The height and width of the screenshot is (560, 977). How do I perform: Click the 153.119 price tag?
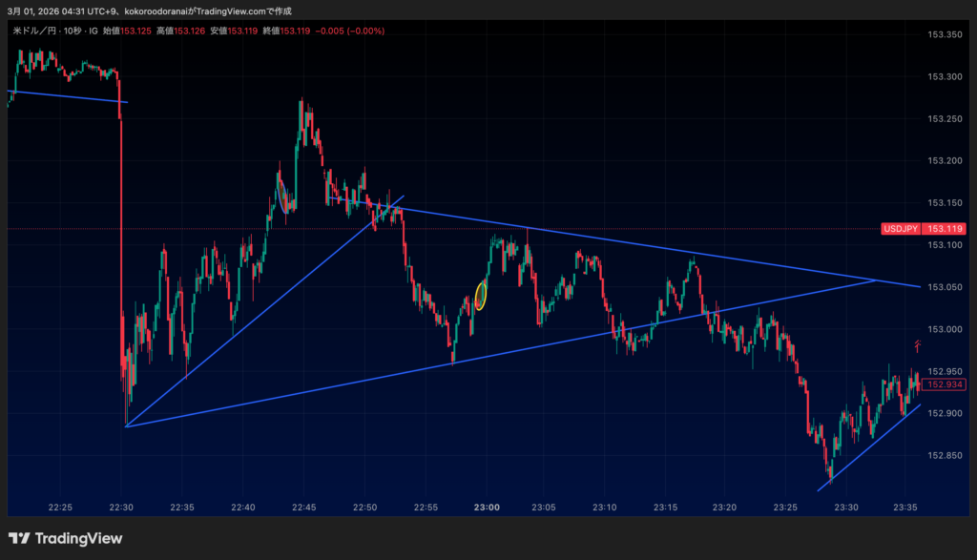pyautogui.click(x=946, y=229)
